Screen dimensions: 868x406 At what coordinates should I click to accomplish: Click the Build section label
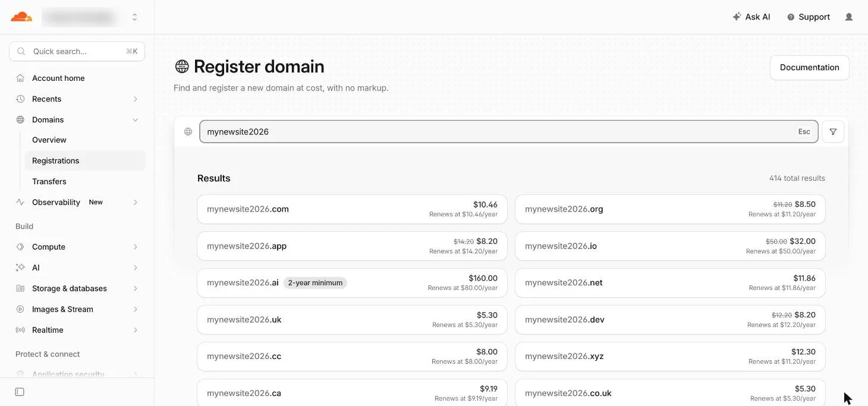[x=24, y=226]
